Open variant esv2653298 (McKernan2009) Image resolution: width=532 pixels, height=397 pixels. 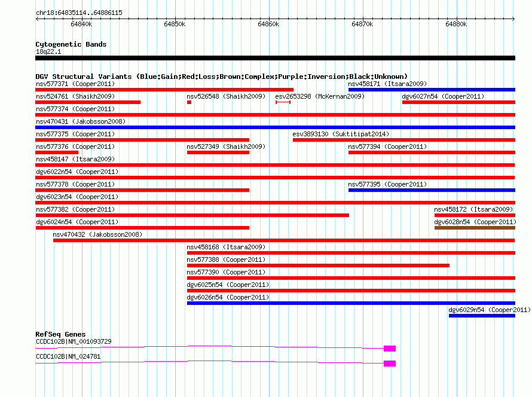(320, 96)
